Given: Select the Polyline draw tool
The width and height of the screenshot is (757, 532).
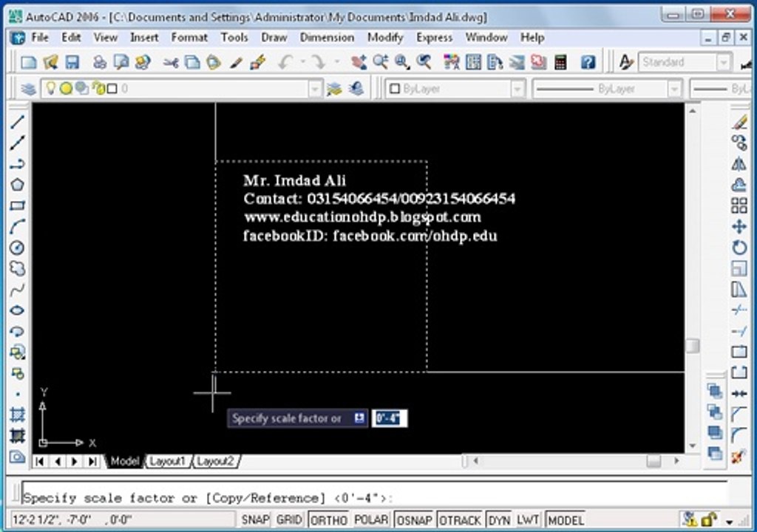Looking at the screenshot, I should [18, 163].
